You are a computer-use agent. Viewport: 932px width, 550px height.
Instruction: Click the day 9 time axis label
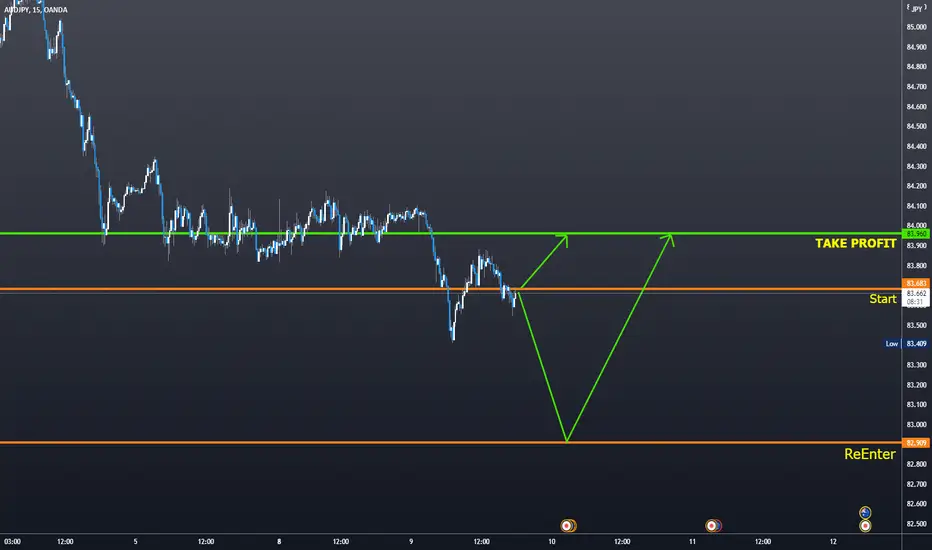pos(411,542)
